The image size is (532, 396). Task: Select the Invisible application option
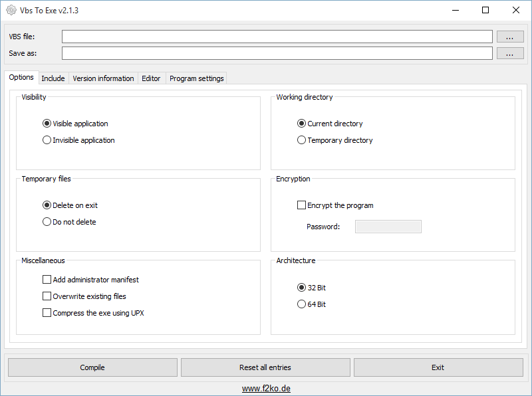pyautogui.click(x=47, y=140)
